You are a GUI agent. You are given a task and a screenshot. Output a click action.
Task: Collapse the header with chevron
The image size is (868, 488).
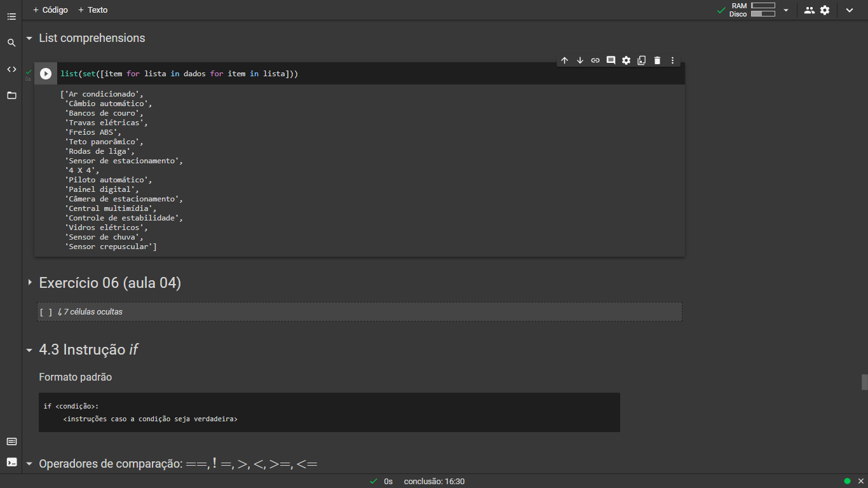(850, 10)
